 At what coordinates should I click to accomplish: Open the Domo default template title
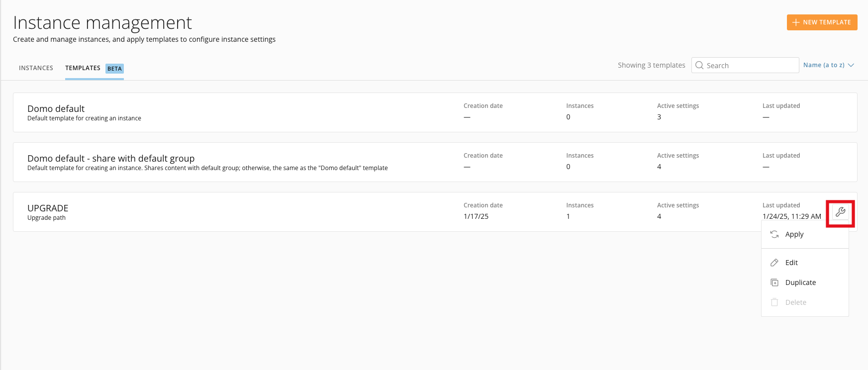[56, 108]
